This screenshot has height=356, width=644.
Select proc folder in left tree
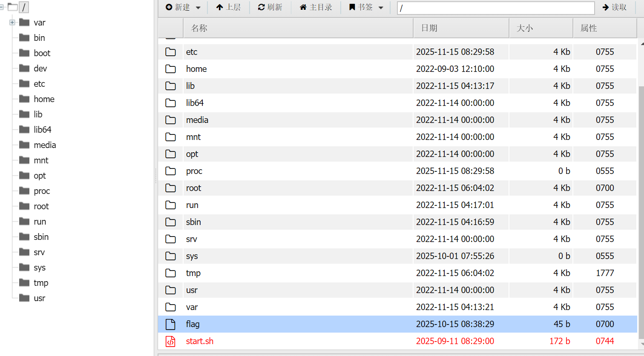(42, 191)
